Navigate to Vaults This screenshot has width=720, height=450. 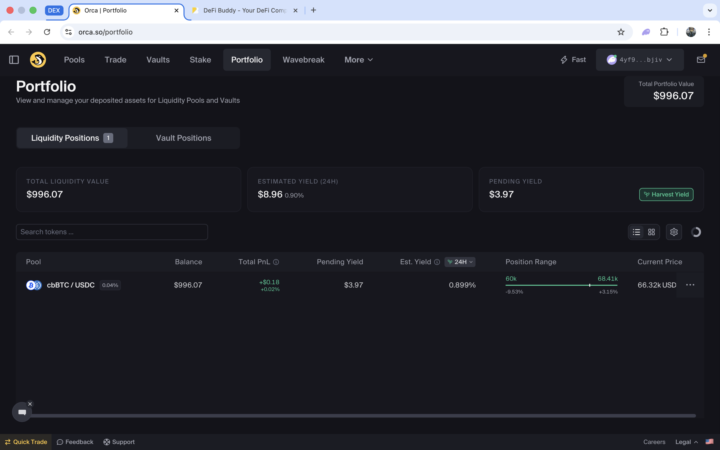click(158, 60)
